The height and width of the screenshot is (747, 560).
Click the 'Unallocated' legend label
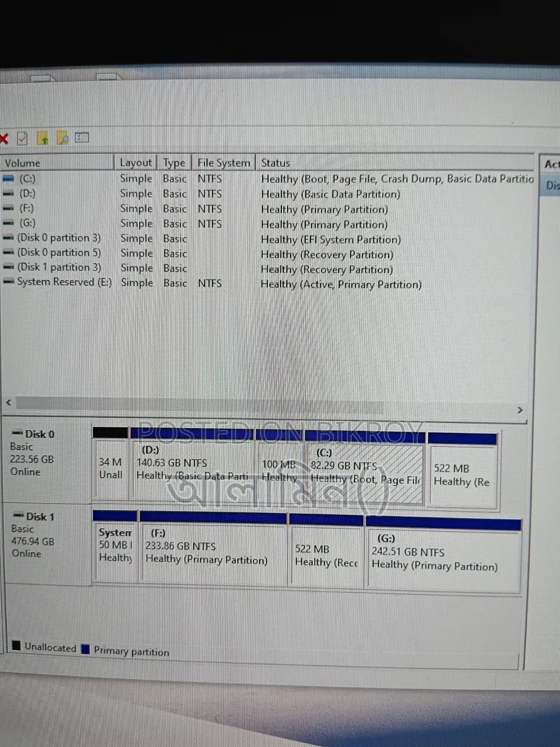[50, 647]
